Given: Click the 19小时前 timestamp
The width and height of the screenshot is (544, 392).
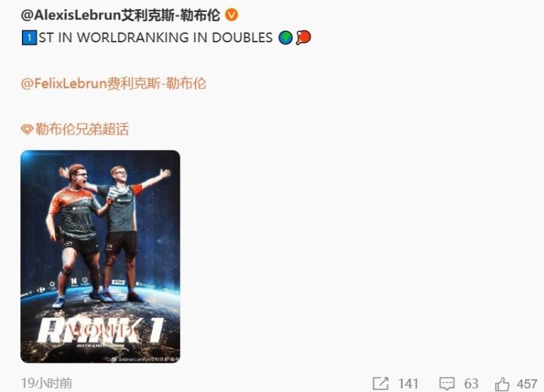Looking at the screenshot, I should pyautogui.click(x=47, y=384).
